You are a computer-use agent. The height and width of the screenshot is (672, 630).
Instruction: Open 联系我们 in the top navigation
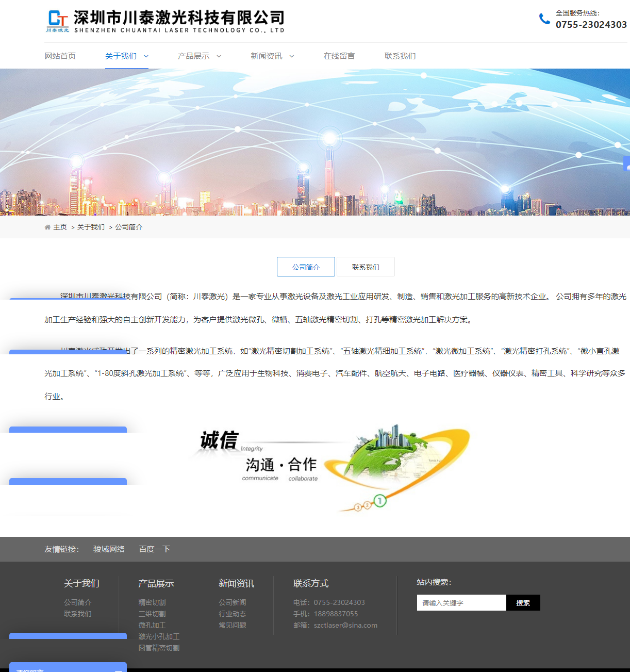(x=400, y=56)
